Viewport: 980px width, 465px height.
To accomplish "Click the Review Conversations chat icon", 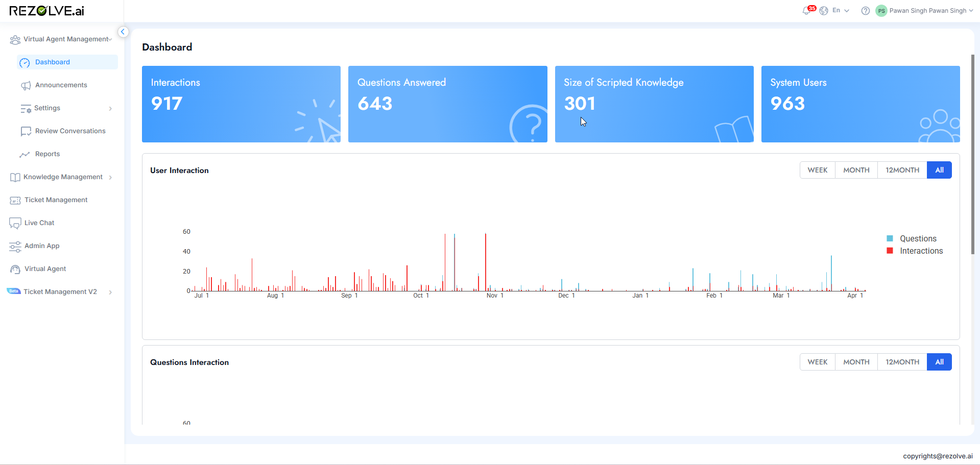I will [26, 132].
